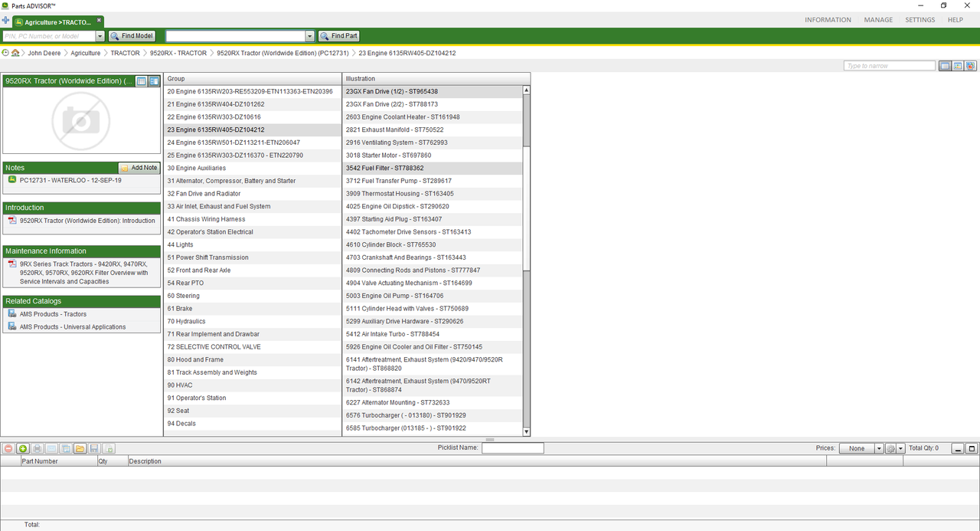Screen dimensions: 980x531
Task: Open the dropdown arrow next to the gear icon
Action: point(900,448)
